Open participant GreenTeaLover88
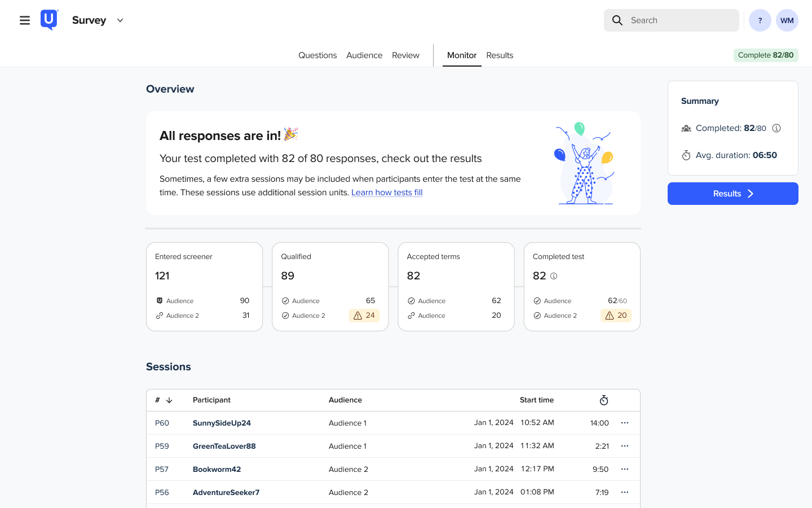812x508 pixels. click(x=224, y=446)
